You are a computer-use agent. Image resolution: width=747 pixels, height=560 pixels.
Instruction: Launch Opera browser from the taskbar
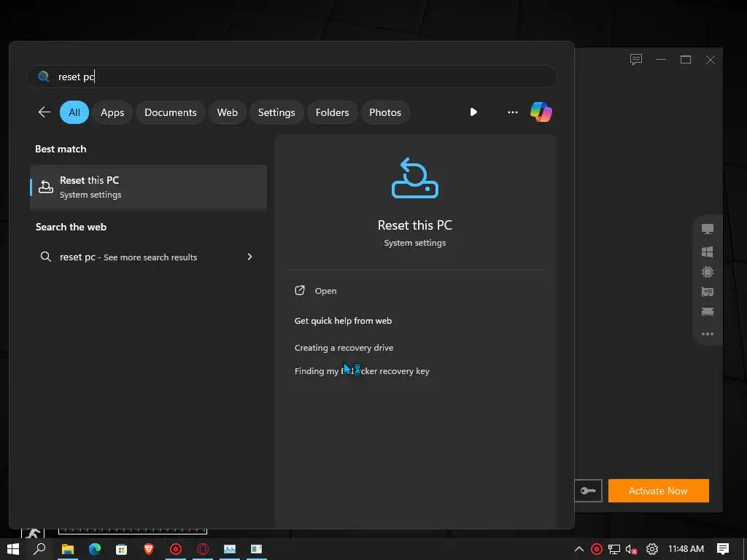[203, 549]
